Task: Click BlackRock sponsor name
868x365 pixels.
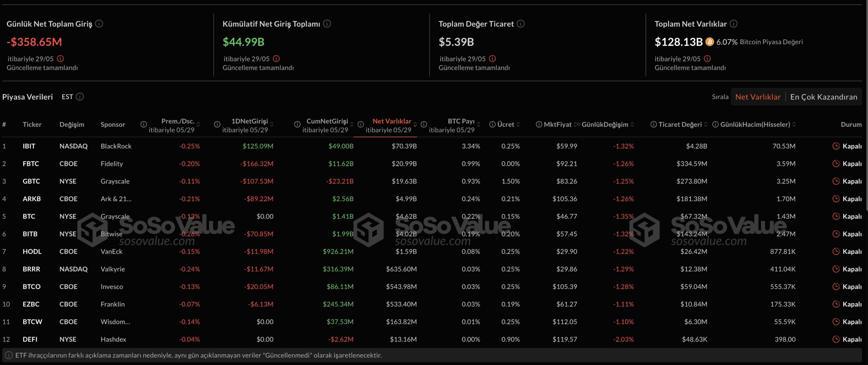Action: (x=116, y=146)
